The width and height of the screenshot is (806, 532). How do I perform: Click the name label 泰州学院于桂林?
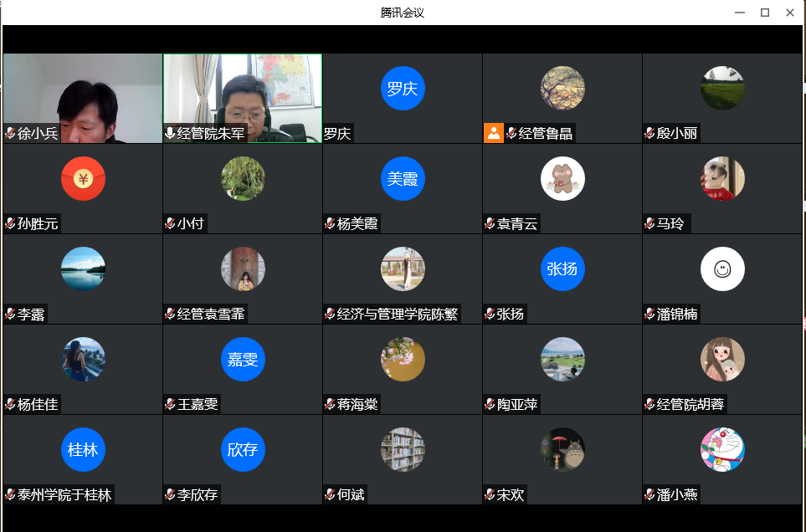point(64,494)
